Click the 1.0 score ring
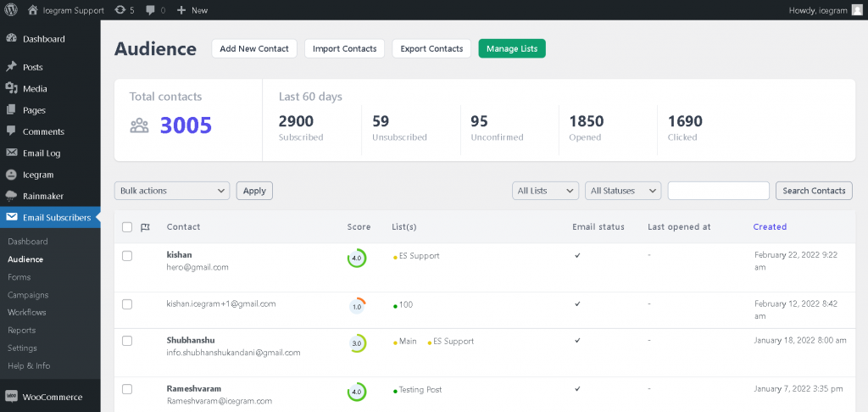This screenshot has width=868, height=412. click(357, 306)
